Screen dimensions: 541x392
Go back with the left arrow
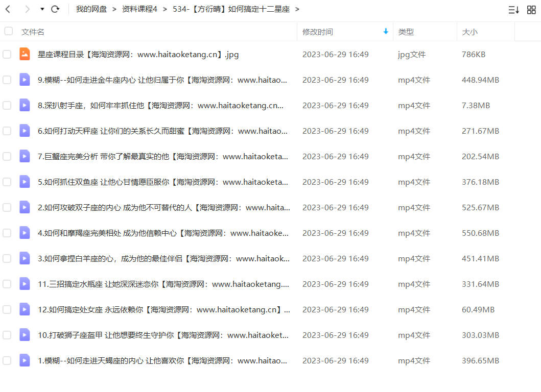coord(8,9)
